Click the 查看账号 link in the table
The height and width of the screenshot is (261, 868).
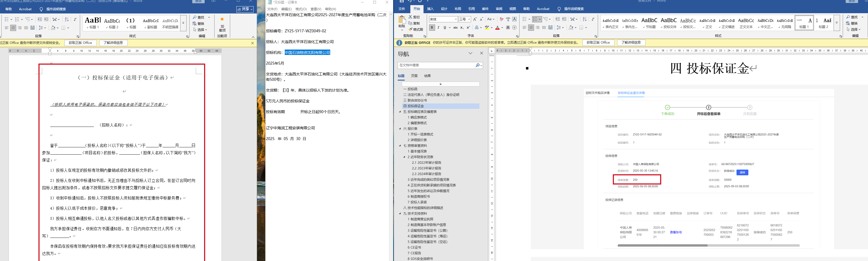click(x=675, y=232)
